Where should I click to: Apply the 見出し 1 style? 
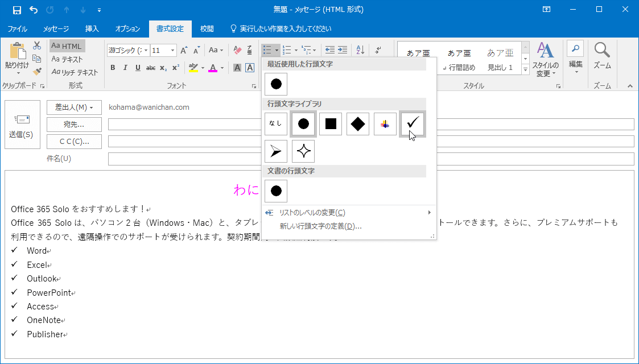pyautogui.click(x=500, y=60)
